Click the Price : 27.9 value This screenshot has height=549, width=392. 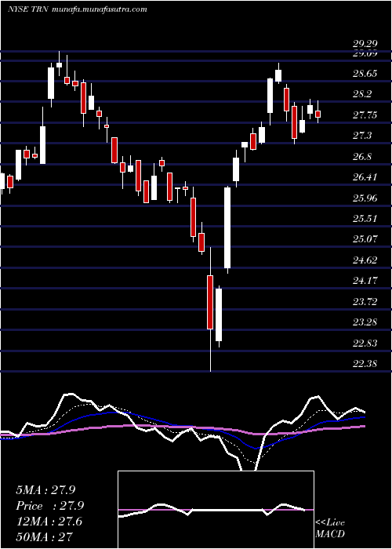(50, 506)
